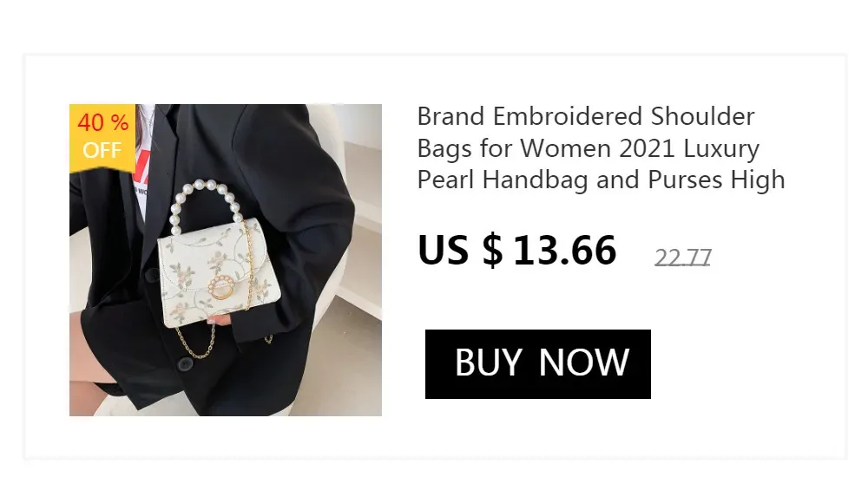Click the gold chain strap below the bag

tap(194, 342)
